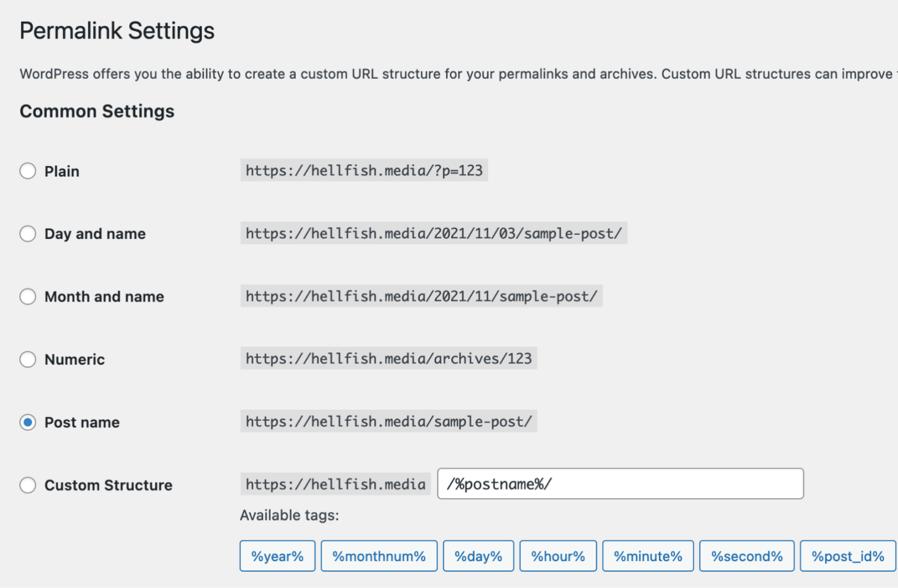Insert the %post_id% tag
This screenshot has height=588, width=898.
847,556
